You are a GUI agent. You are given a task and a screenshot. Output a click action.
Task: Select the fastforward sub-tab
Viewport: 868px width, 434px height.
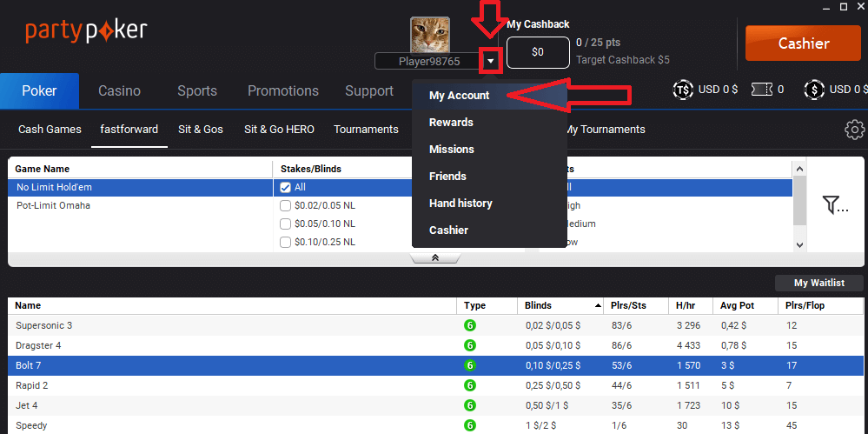pos(129,129)
